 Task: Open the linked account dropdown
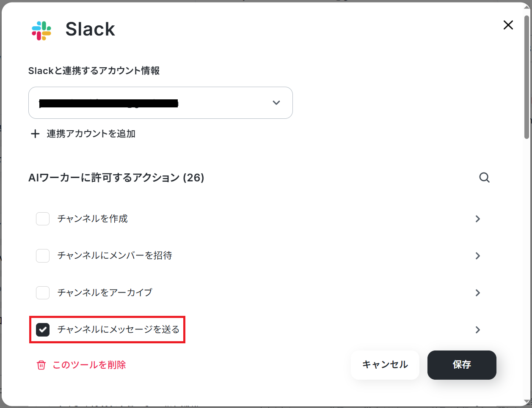pyautogui.click(x=160, y=103)
